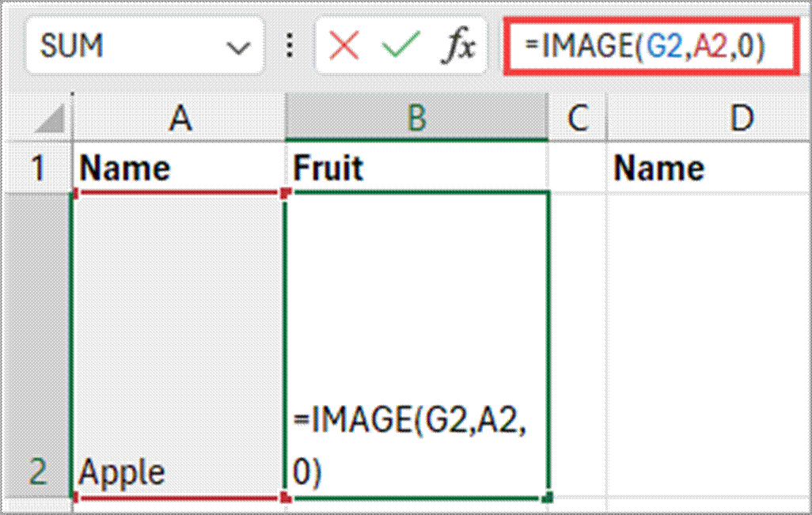The height and width of the screenshot is (515, 812).
Task: Cancel the formula entry with the red X
Action: pyautogui.click(x=344, y=47)
